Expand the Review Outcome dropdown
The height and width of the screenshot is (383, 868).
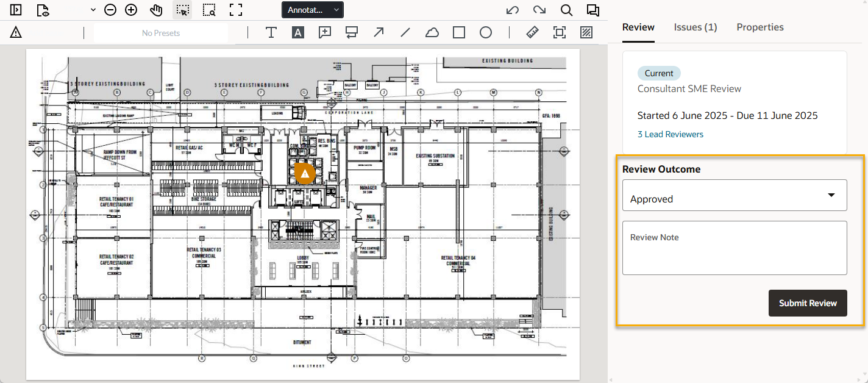pos(735,195)
